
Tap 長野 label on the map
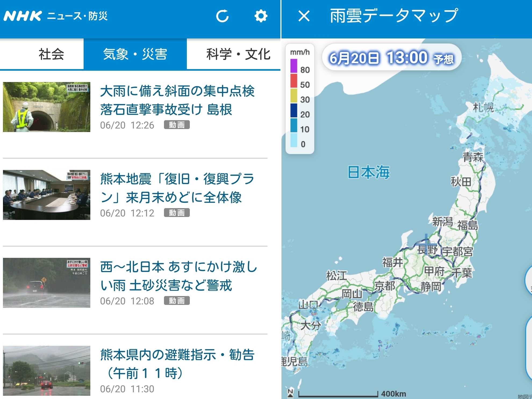(x=427, y=250)
